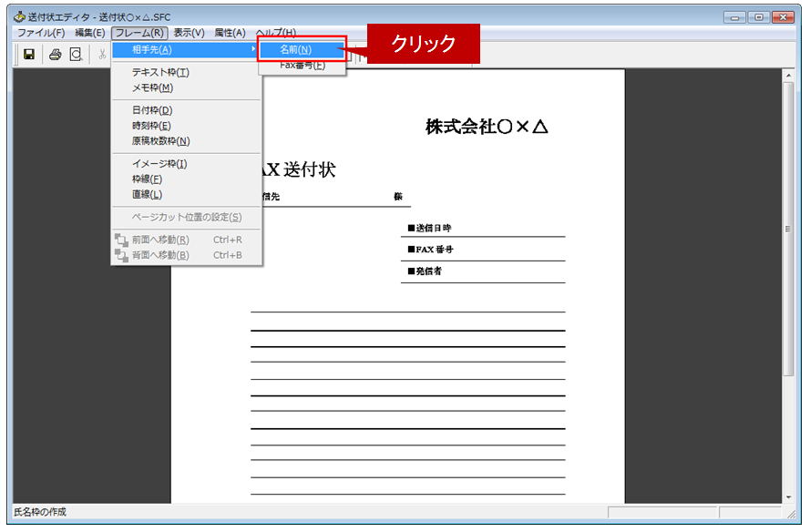
Task: Open the 編集(E) menu
Action: [90, 33]
